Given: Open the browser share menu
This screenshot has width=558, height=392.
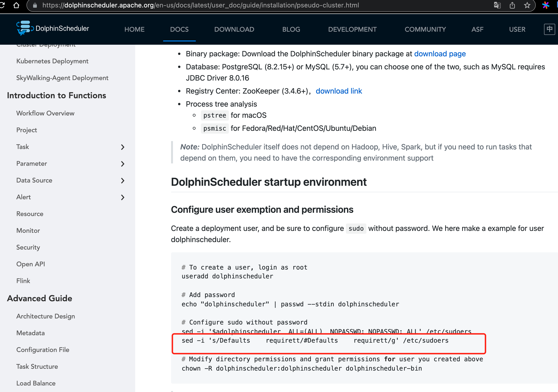Looking at the screenshot, I should [512, 5].
